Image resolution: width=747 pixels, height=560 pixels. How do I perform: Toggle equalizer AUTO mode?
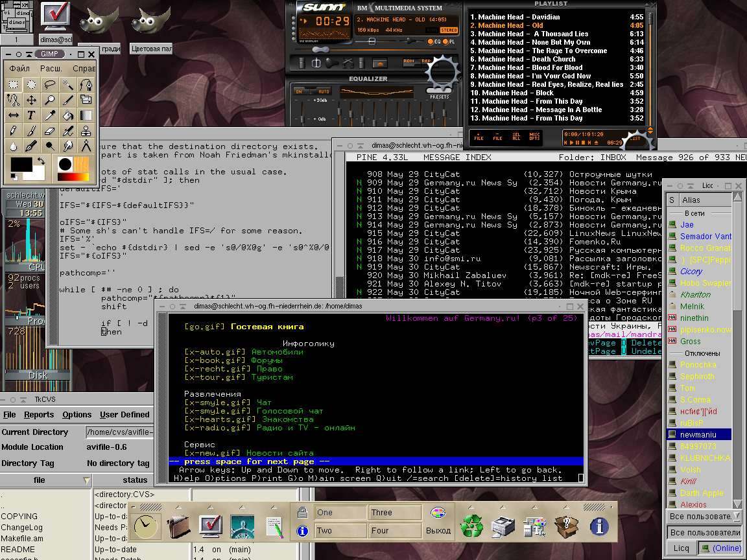[x=324, y=91]
